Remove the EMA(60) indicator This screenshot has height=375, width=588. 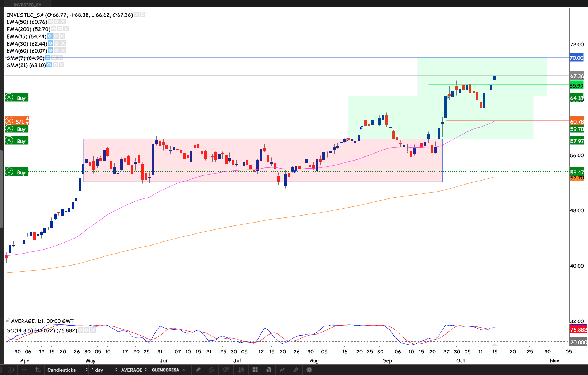(x=63, y=50)
